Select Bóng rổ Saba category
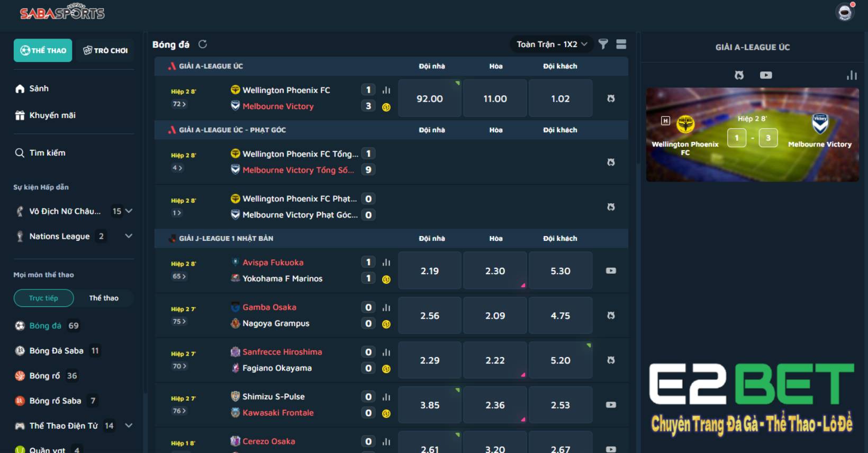This screenshot has width=868, height=453. click(56, 401)
